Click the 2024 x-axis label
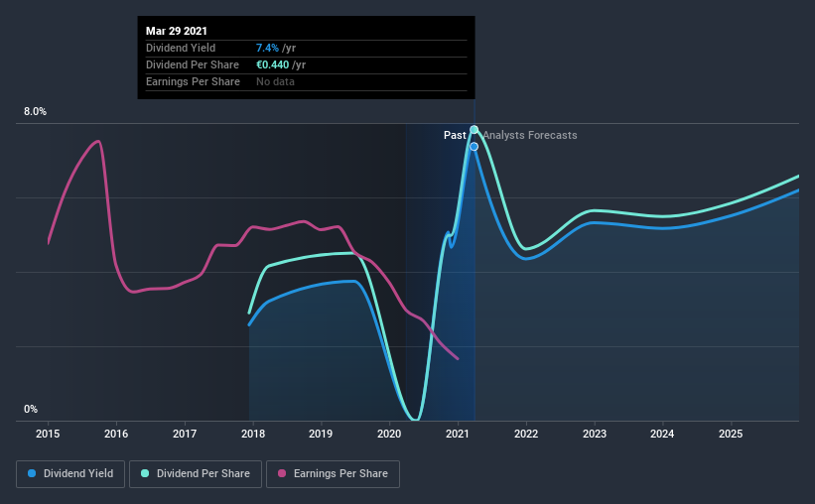 (x=662, y=434)
